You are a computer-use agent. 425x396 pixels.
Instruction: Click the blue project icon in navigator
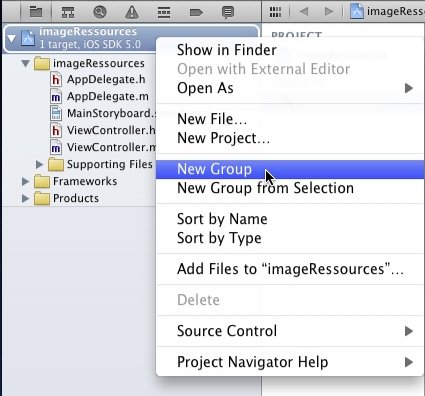pos(28,38)
